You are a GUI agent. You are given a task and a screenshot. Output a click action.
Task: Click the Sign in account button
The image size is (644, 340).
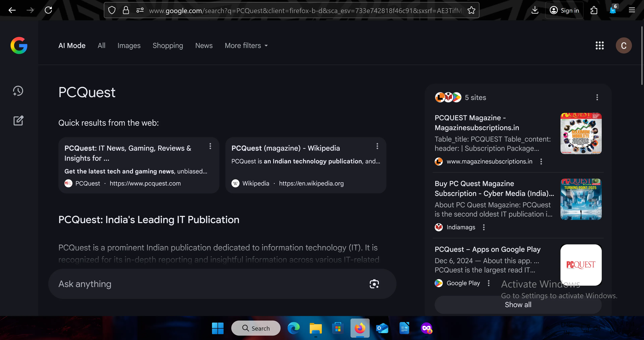564,10
